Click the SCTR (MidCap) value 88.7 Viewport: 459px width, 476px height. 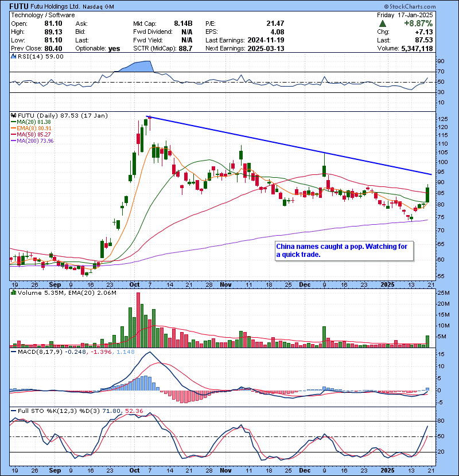[186, 49]
